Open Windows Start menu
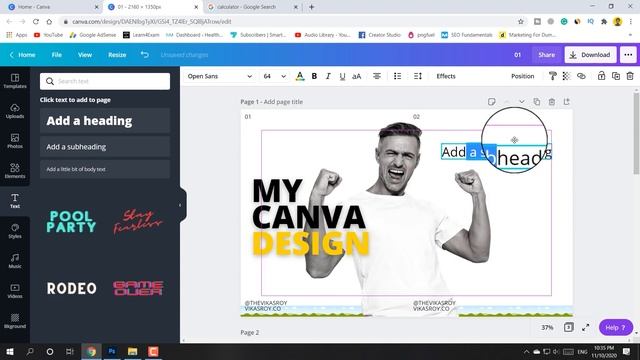The height and width of the screenshot is (360, 640). [x=9, y=351]
